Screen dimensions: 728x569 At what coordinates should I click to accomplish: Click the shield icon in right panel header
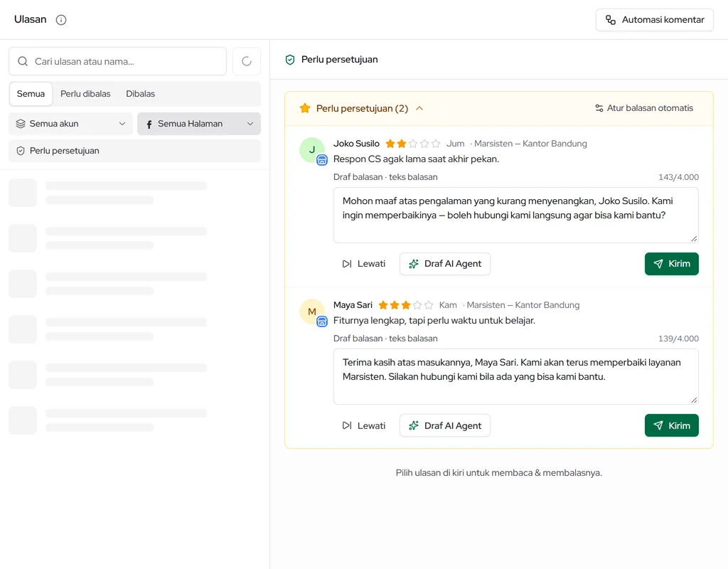[290, 60]
